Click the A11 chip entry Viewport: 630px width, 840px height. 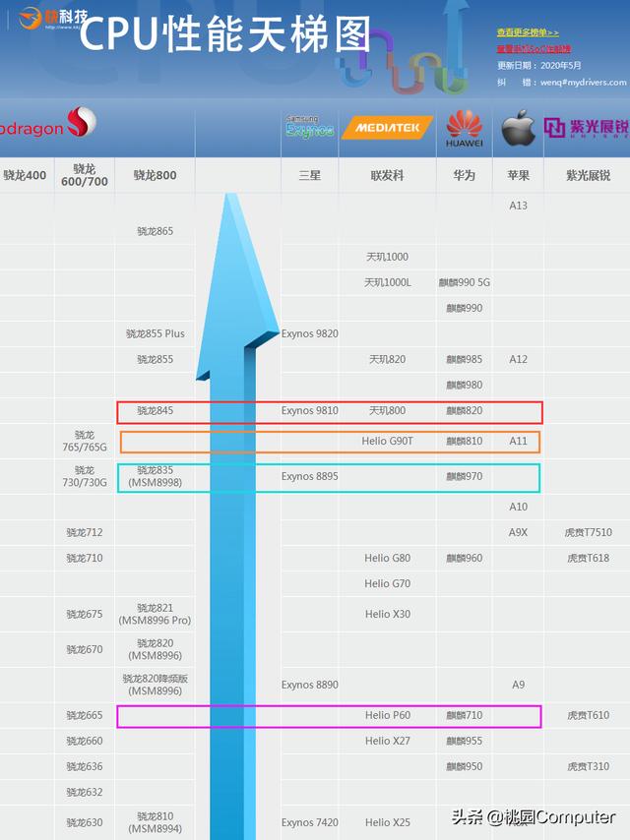point(518,441)
